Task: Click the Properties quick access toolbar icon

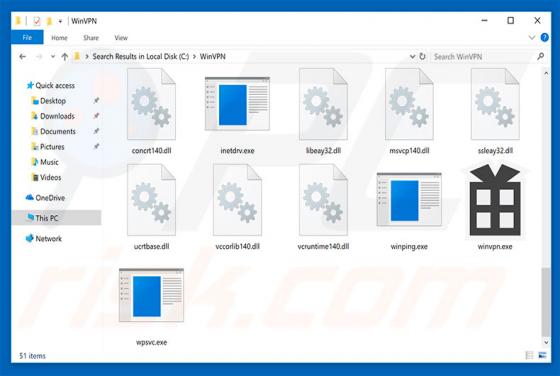Action: coord(36,21)
